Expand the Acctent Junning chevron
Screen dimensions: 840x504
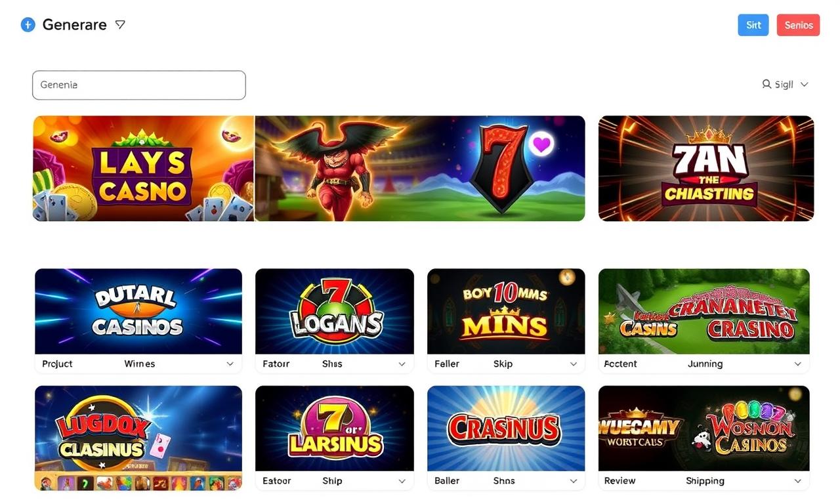797,364
